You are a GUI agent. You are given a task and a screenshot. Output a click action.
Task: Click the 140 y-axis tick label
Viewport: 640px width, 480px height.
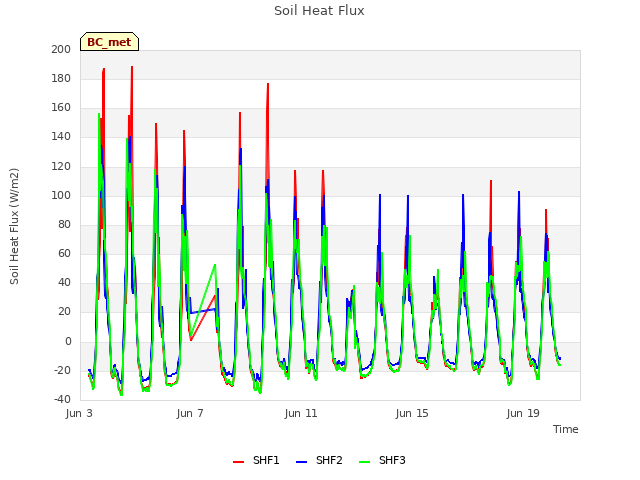click(x=61, y=137)
